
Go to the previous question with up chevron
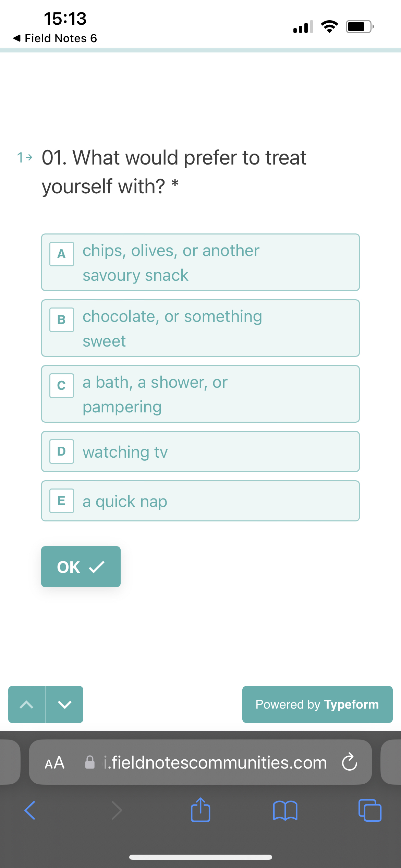[x=27, y=704]
